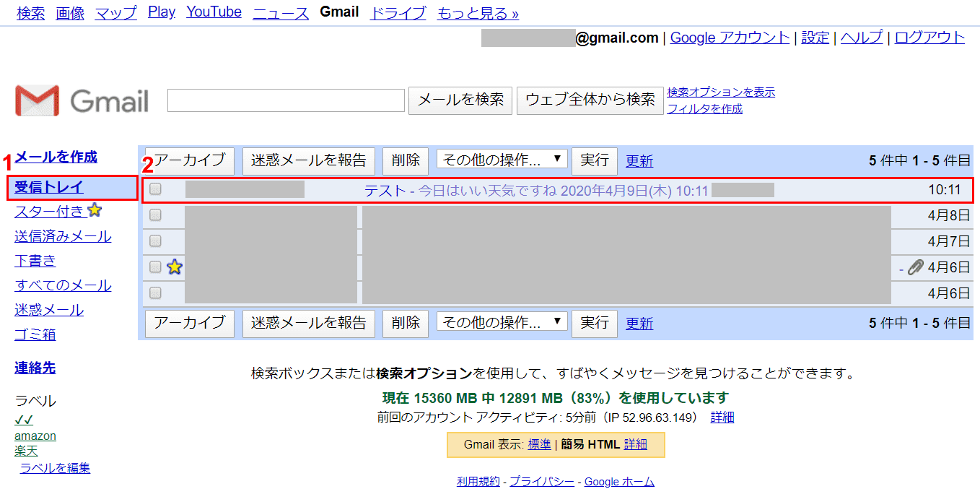Open the テスト - 今日はいい天気ですね message
Image resolution: width=980 pixels, height=502 pixels.
[536, 191]
